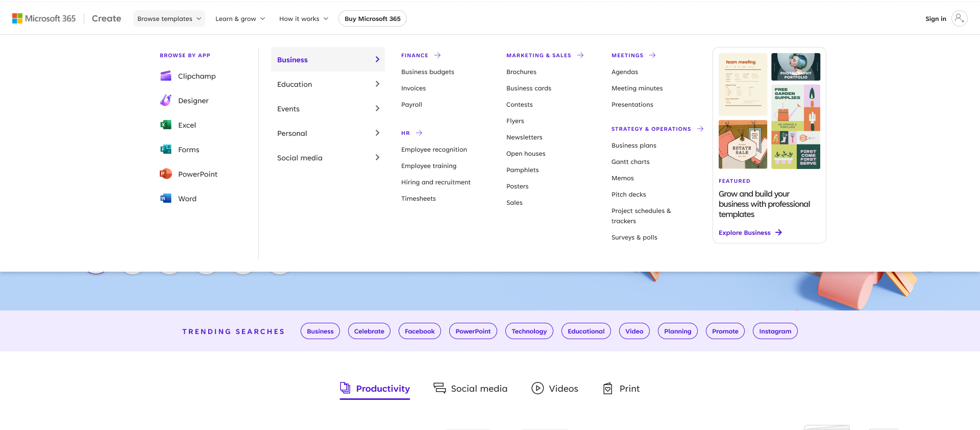The width and height of the screenshot is (980, 430).
Task: Expand the Personal category
Action: point(328,133)
